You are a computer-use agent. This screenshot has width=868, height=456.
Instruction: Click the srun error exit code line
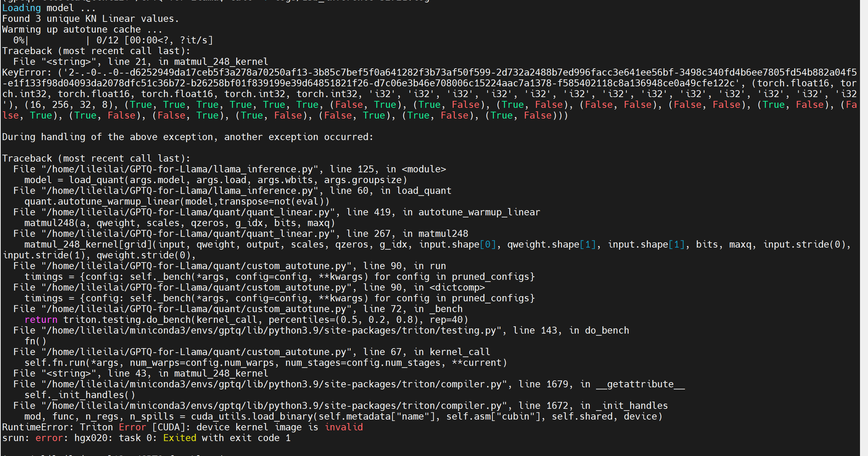[146, 438]
